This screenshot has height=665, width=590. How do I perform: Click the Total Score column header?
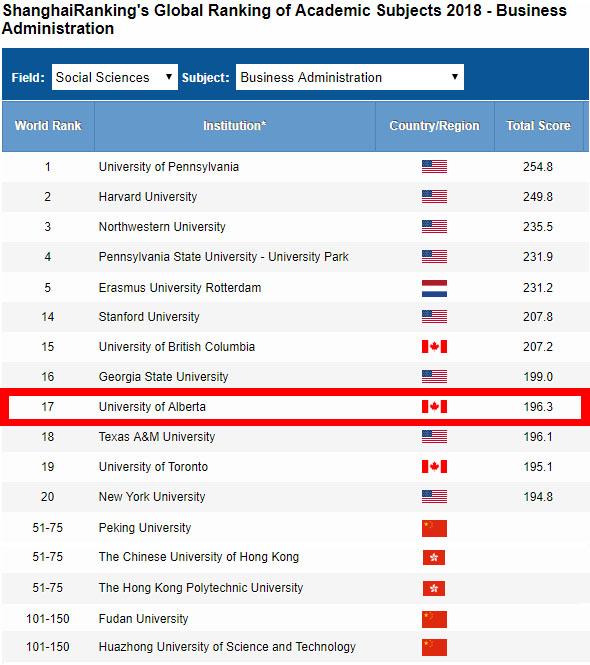538,126
